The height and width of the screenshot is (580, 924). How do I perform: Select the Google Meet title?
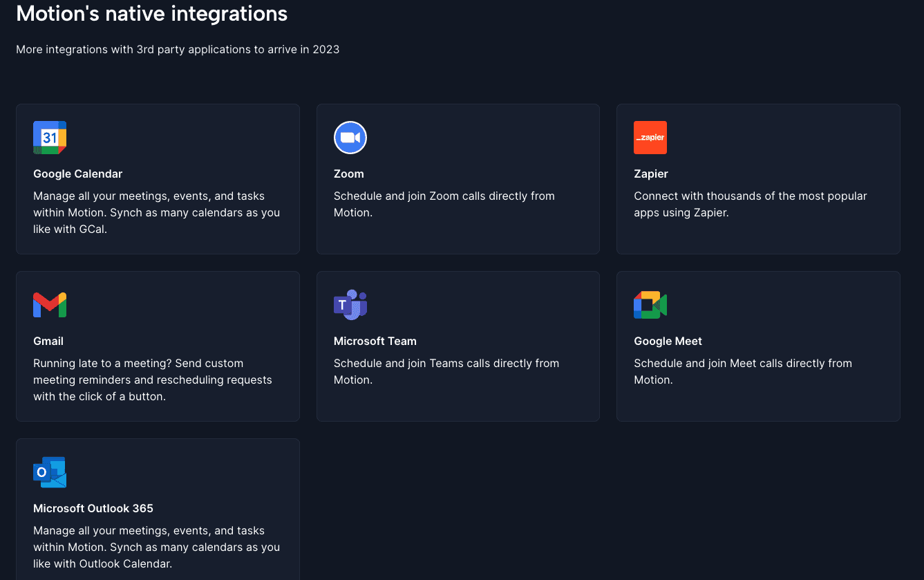pyautogui.click(x=667, y=342)
